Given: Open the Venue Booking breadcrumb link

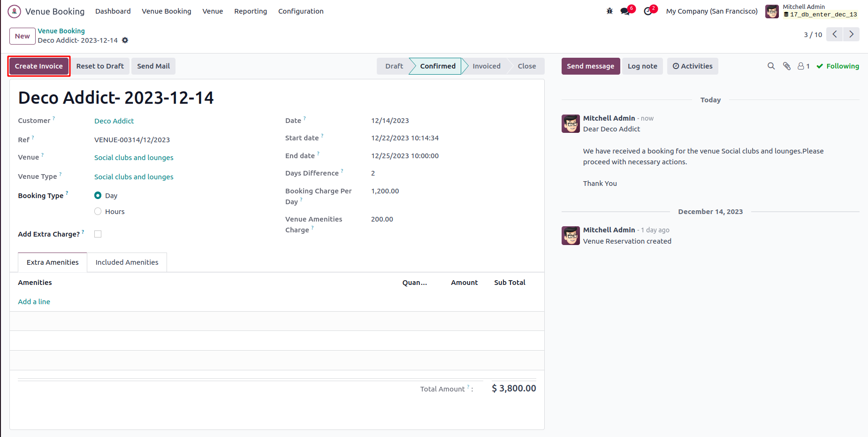Looking at the screenshot, I should click(x=61, y=31).
